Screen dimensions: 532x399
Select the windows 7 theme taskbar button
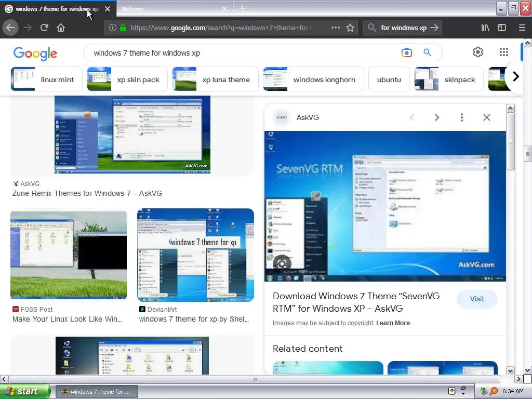tap(97, 392)
